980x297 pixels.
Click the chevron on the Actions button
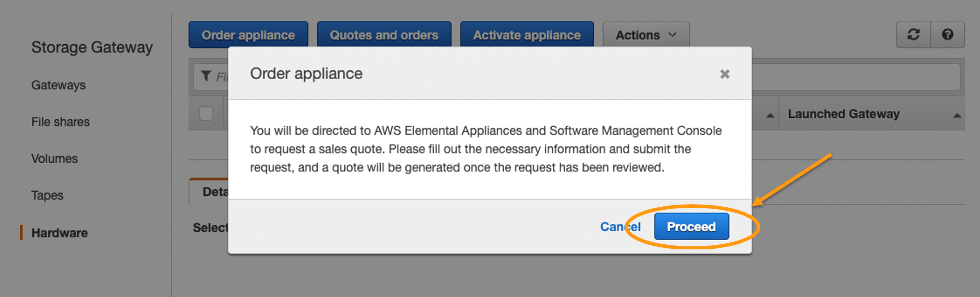673,35
